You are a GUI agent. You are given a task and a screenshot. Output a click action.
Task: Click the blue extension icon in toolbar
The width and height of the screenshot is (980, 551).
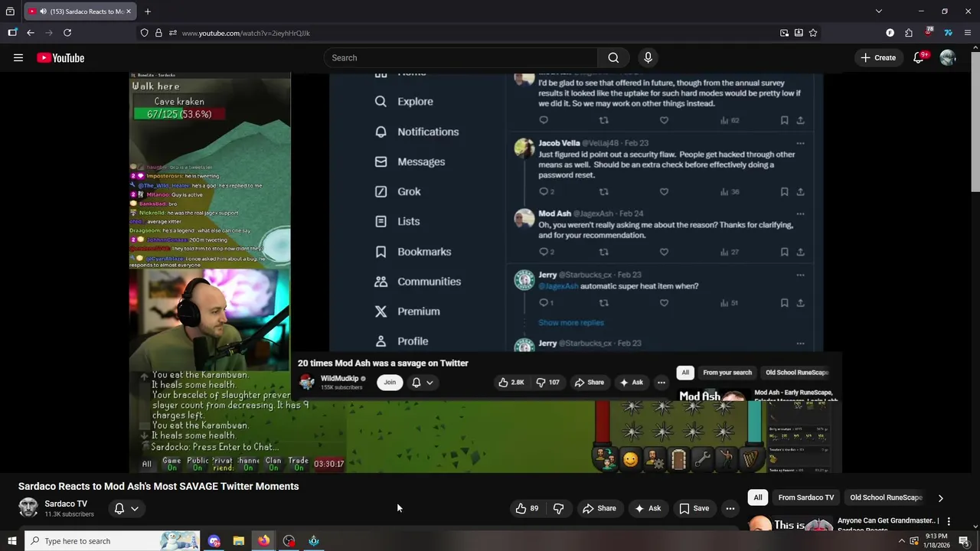[x=948, y=33]
